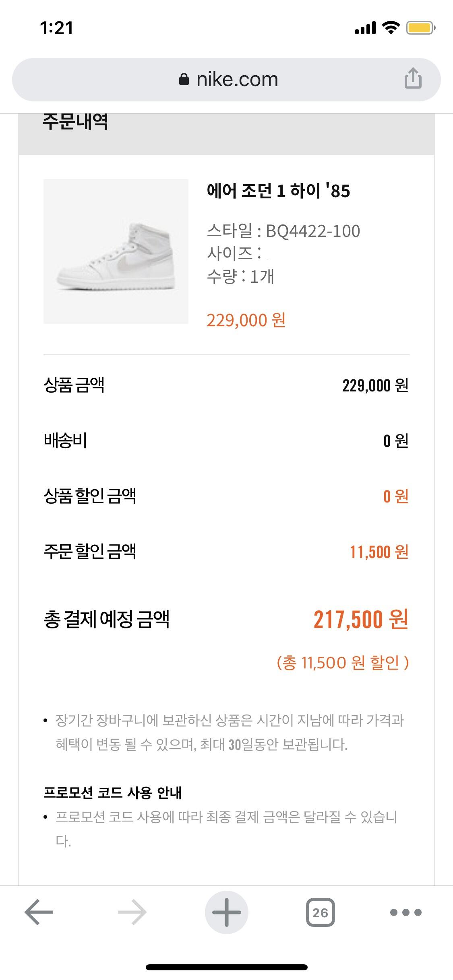This screenshot has height=980, width=453.
Task: Open the 에어 조던 1 하이 '85 product title
Action: 278,191
